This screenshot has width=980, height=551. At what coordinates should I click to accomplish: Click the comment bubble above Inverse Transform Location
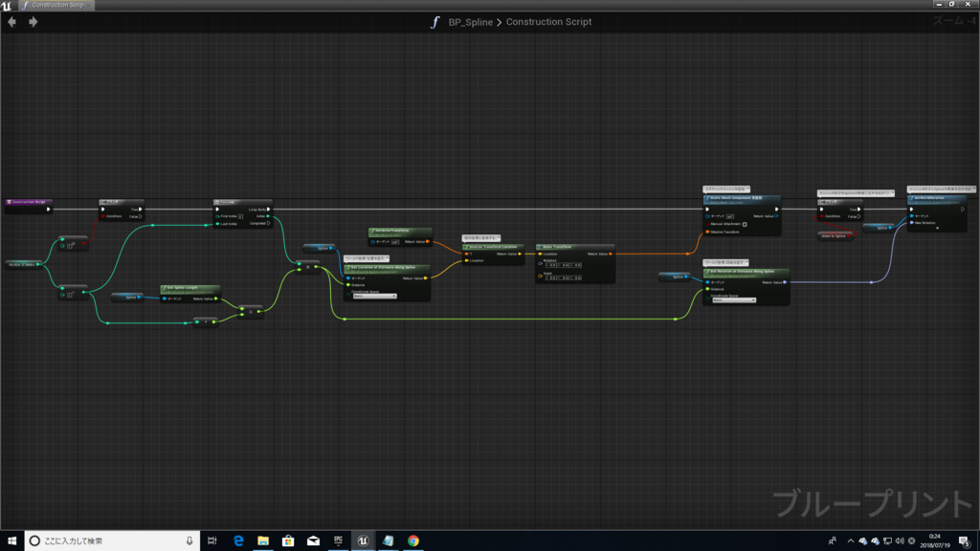(x=481, y=238)
